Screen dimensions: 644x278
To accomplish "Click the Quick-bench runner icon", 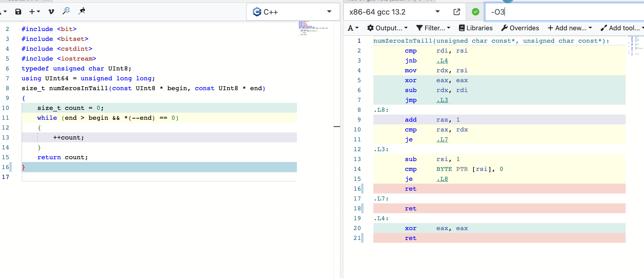I will point(82,11).
